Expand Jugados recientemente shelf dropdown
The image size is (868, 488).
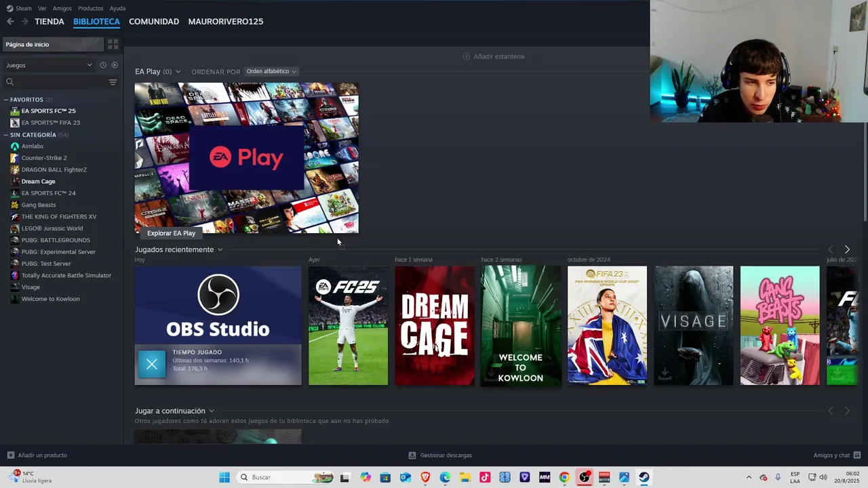coord(220,249)
